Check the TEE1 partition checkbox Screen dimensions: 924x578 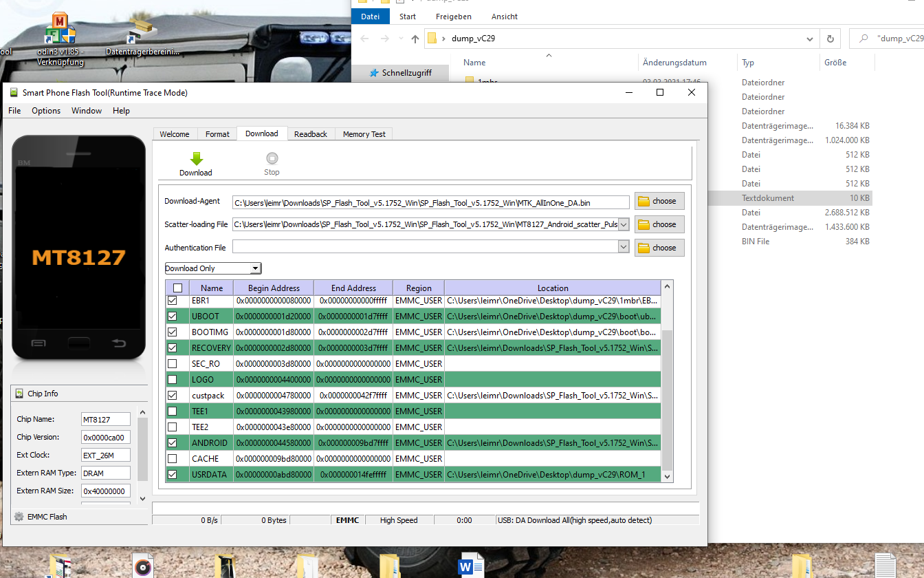point(173,411)
